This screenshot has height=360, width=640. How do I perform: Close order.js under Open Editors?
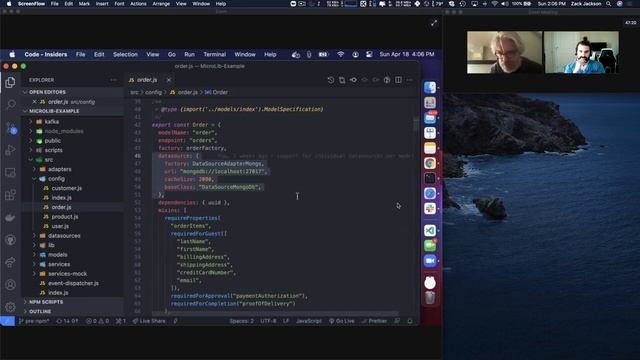34,102
